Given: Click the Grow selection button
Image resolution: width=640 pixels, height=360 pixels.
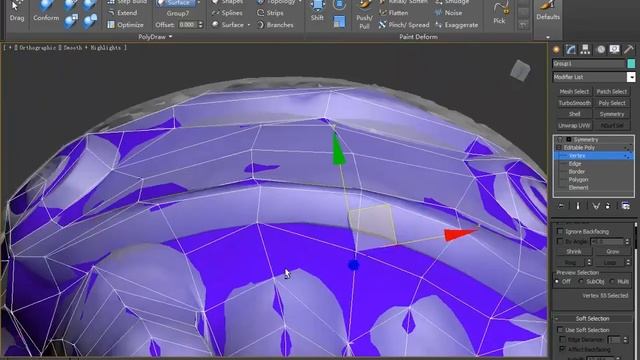Looking at the screenshot, I should coord(612,251).
